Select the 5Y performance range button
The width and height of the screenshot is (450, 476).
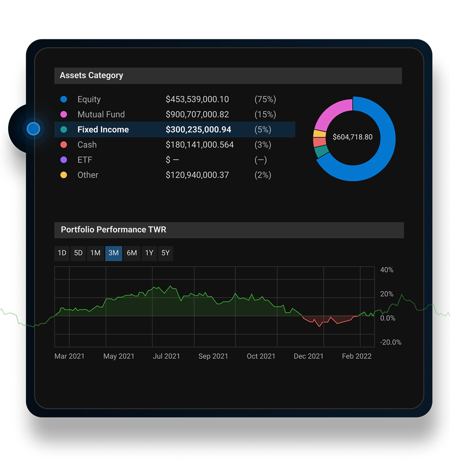165,253
